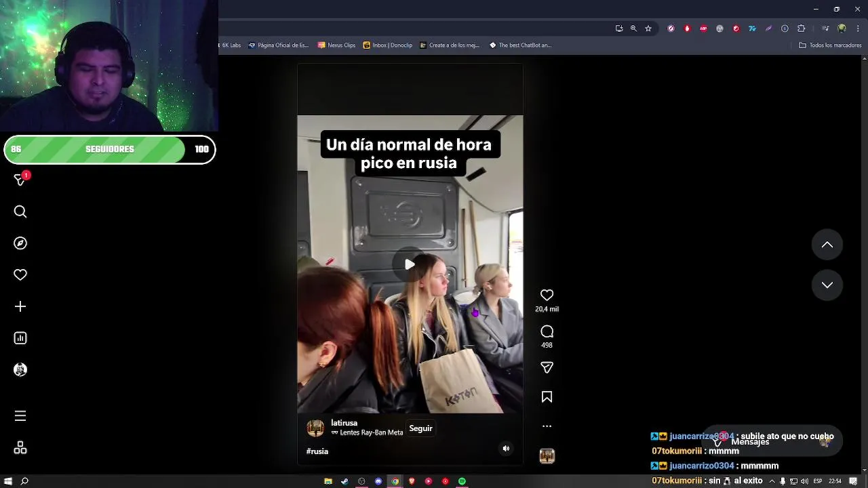
Task: Open the taskbar clock 22:54
Action: tap(835, 481)
